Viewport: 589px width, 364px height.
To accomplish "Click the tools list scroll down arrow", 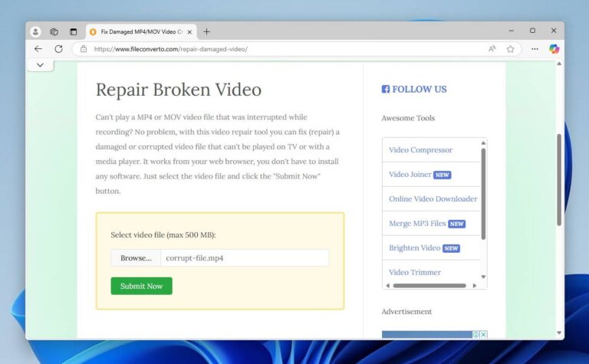I will click(x=483, y=277).
